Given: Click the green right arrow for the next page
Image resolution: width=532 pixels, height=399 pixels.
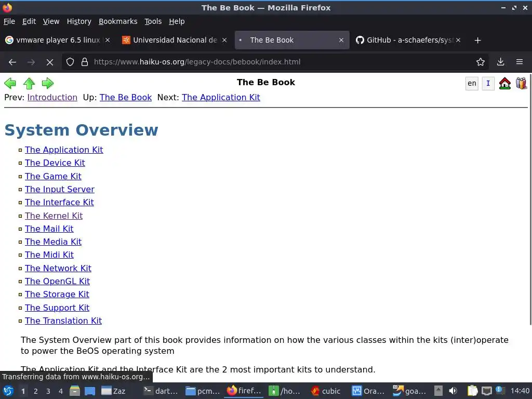Looking at the screenshot, I should pos(47,83).
